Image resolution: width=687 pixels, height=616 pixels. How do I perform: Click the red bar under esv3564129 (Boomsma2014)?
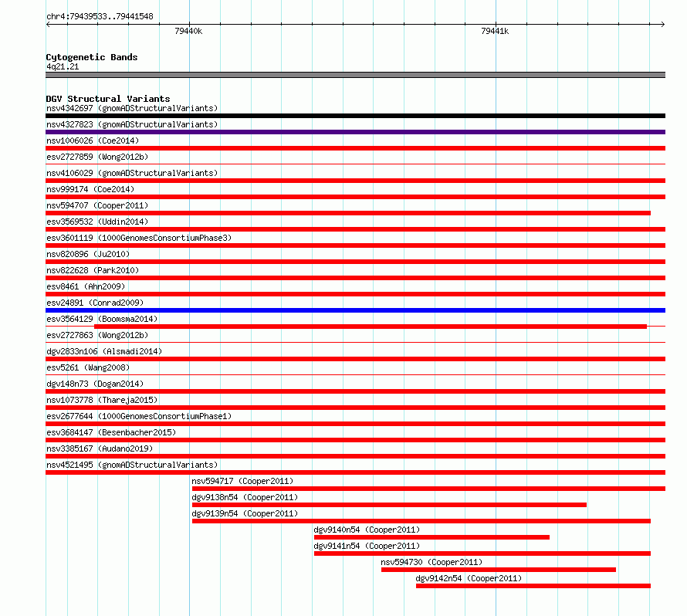pyautogui.click(x=371, y=327)
